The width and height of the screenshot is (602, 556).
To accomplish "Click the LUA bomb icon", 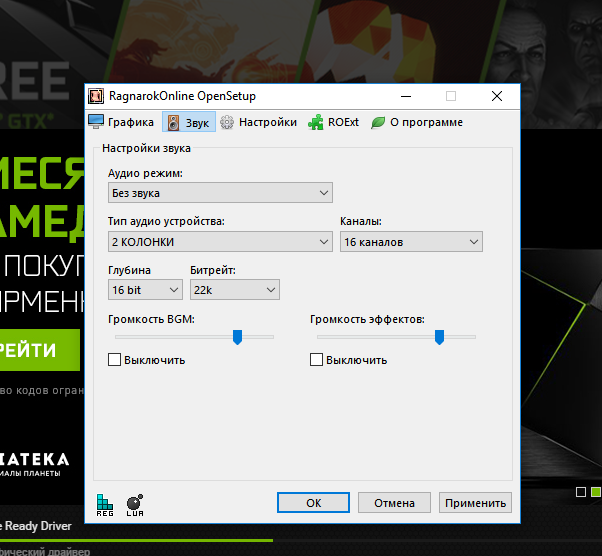I will click(x=135, y=505).
